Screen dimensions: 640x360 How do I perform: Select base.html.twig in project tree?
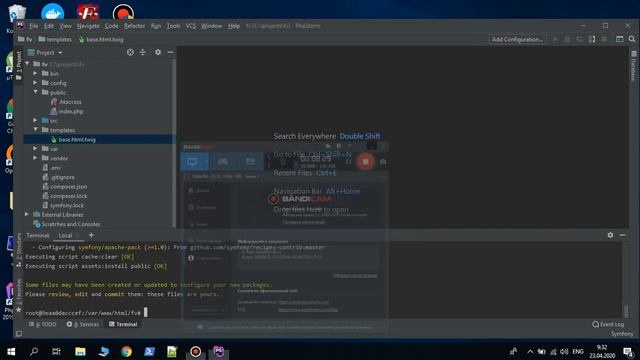tap(100, 140)
